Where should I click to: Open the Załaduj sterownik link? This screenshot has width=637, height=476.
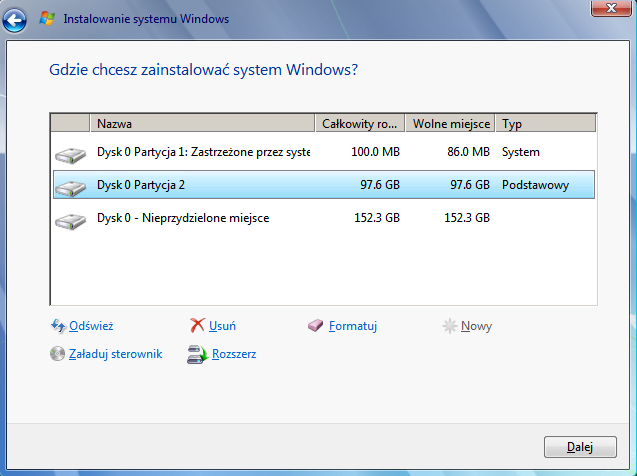(x=115, y=354)
